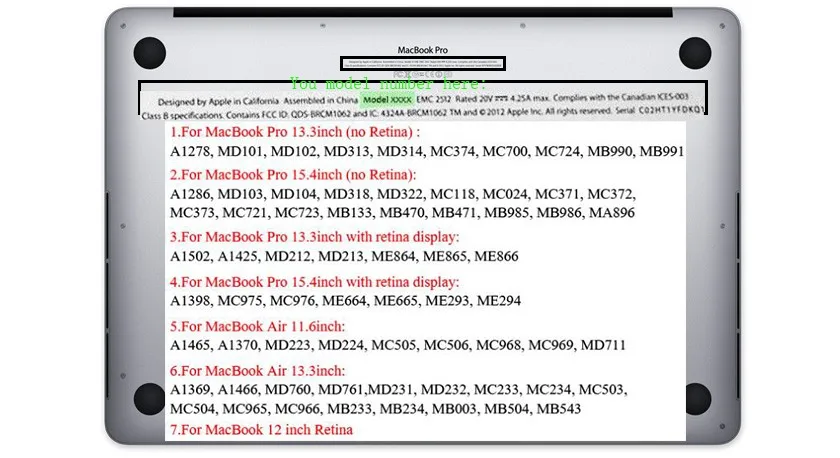Select heading "5.For MacBook Air 11.6inch"
Viewport: 840px width, 458px height.
(257, 326)
